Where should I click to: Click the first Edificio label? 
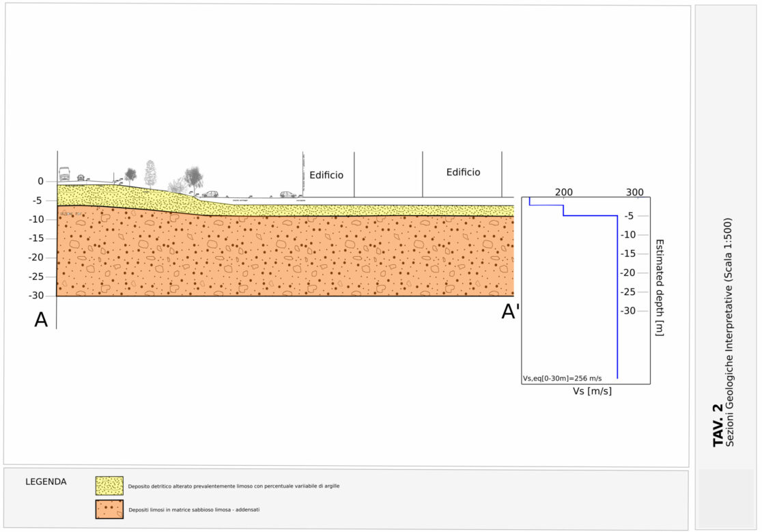click(326, 175)
